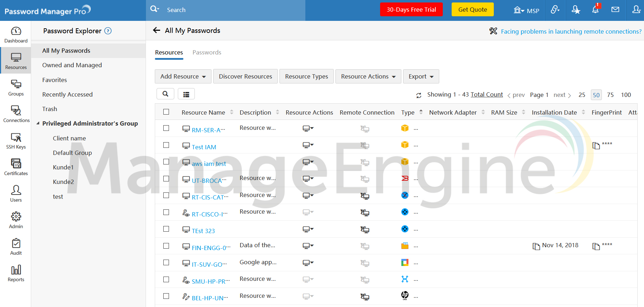This screenshot has width=644, height=307.
Task: Click the 30-Days Free Trial button
Action: coord(411,10)
